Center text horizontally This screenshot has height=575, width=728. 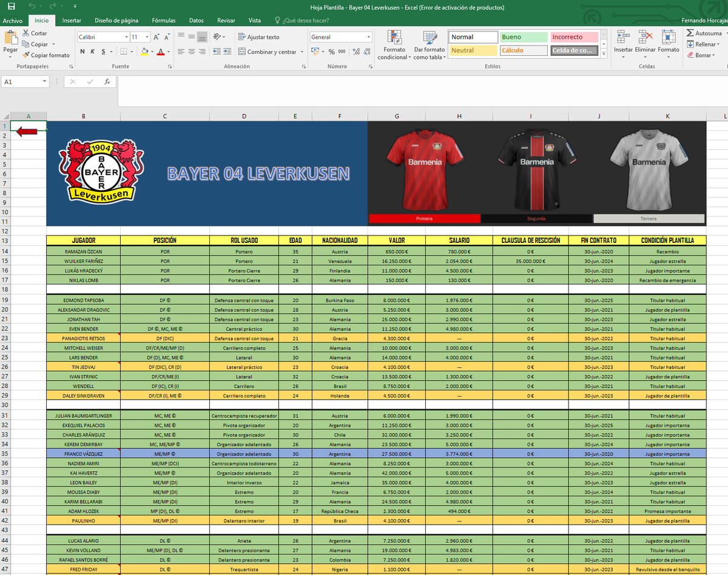click(192, 52)
